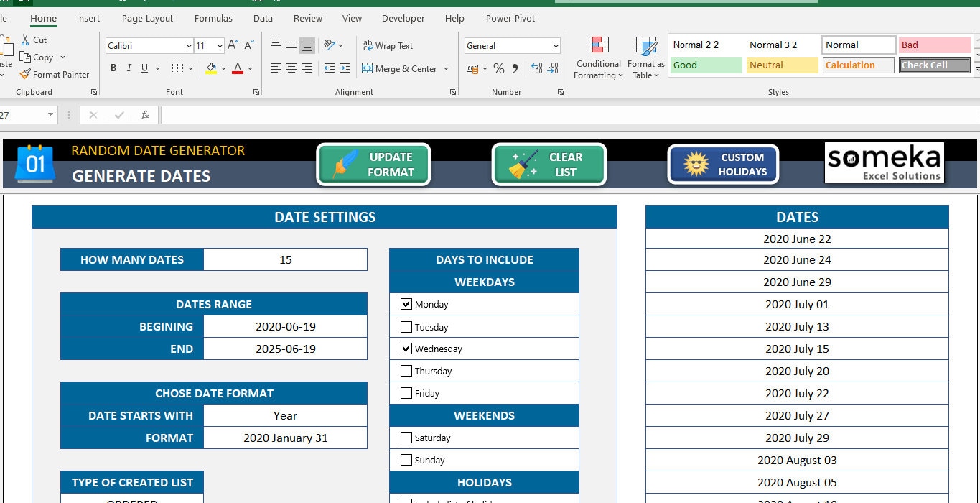Image resolution: width=980 pixels, height=503 pixels.
Task: Click the Increase Decimal icon
Action: click(537, 68)
